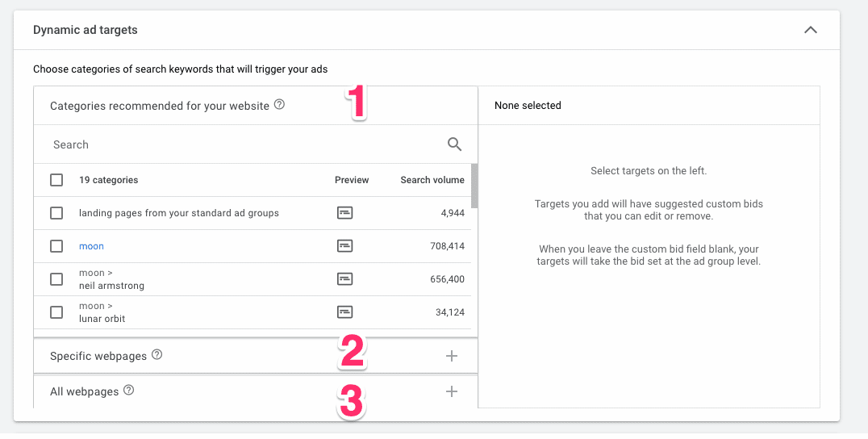Preview ad for the moon category
This screenshot has height=439, width=868.
coord(345,246)
